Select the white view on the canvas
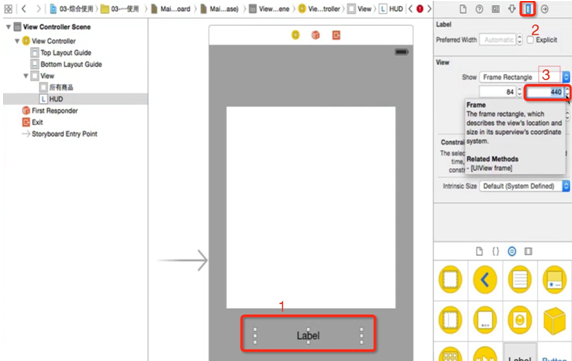This screenshot has height=361, width=572. [x=311, y=207]
